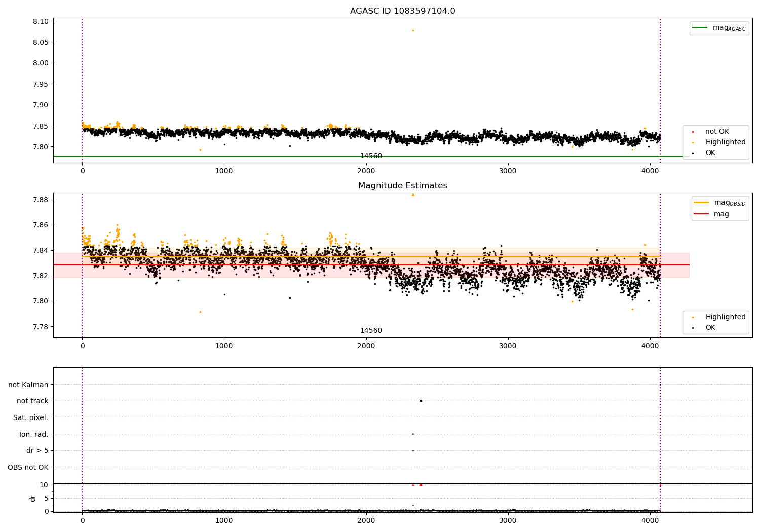
Task: Click the 'Ion. rad.' data point in bottom plot
Action: click(x=413, y=434)
